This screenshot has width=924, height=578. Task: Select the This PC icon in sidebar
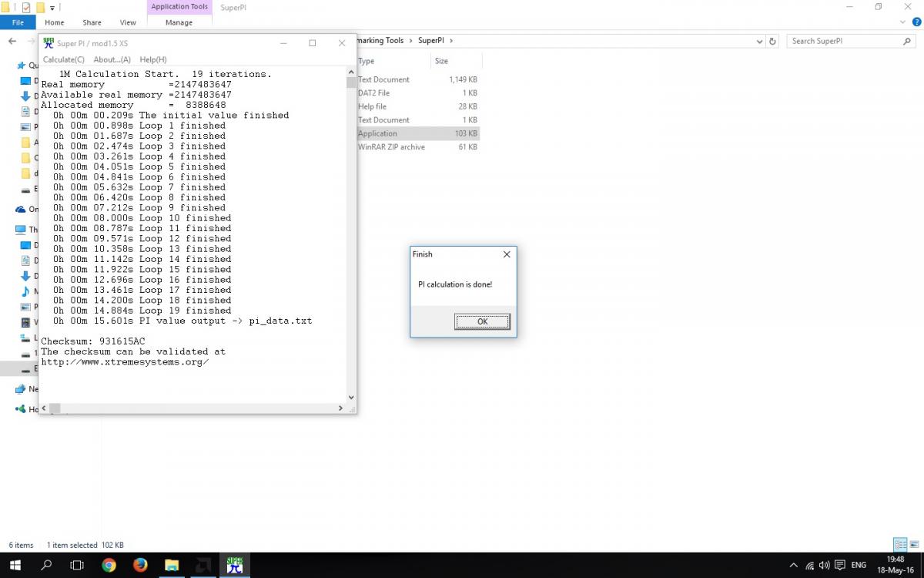click(x=22, y=229)
